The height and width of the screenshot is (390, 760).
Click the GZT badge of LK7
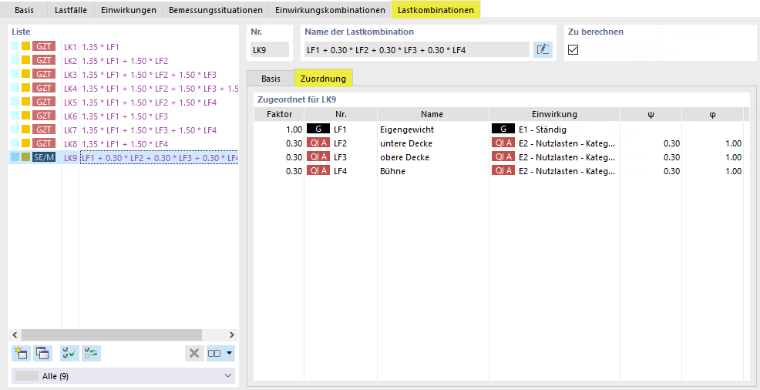(44, 130)
